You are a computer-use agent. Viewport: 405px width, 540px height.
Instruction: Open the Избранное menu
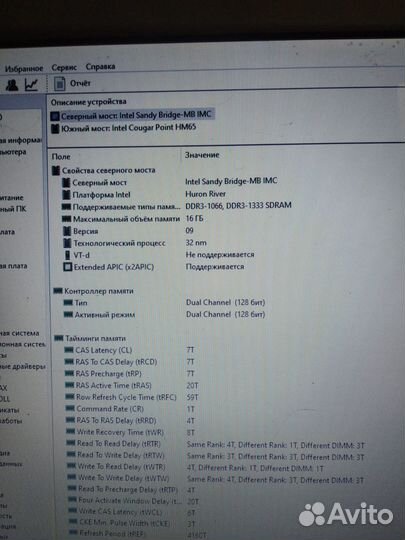[x=24, y=69]
